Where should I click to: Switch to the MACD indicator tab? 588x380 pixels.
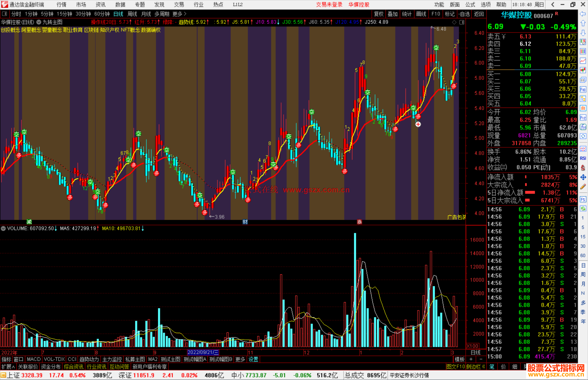33,359
